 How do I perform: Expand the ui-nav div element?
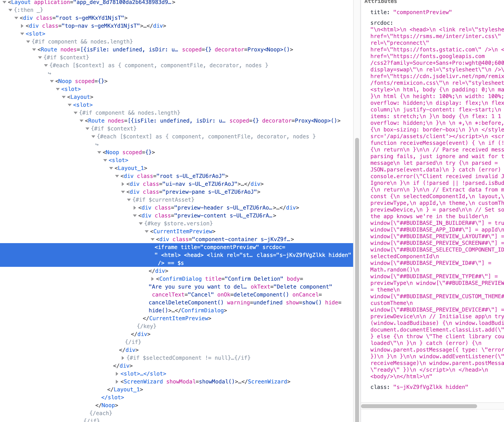[x=123, y=184]
